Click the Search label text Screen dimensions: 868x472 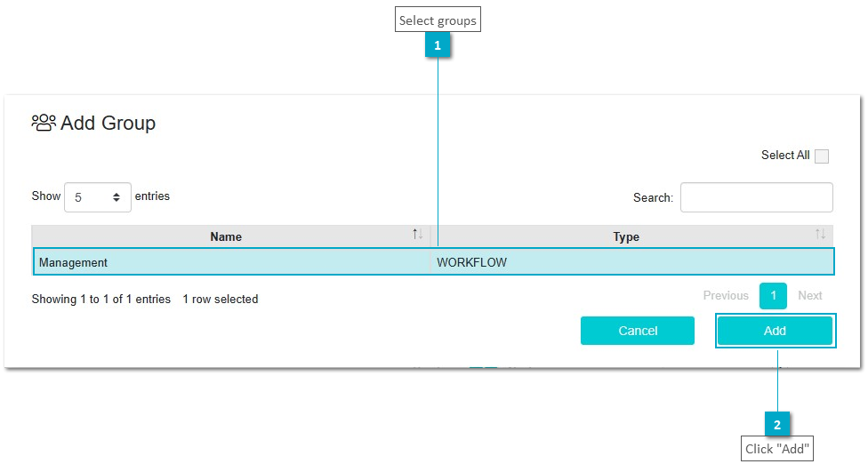pos(653,197)
